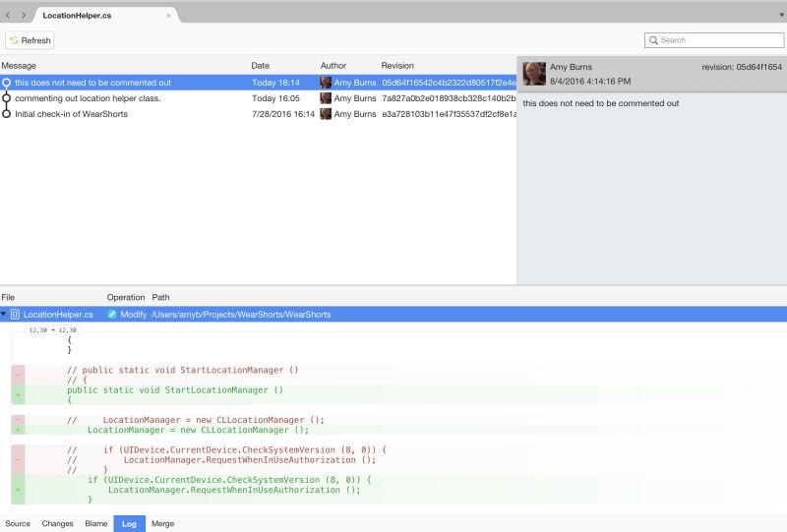Focus the Search field
This screenshot has width=787, height=532.
(714, 40)
